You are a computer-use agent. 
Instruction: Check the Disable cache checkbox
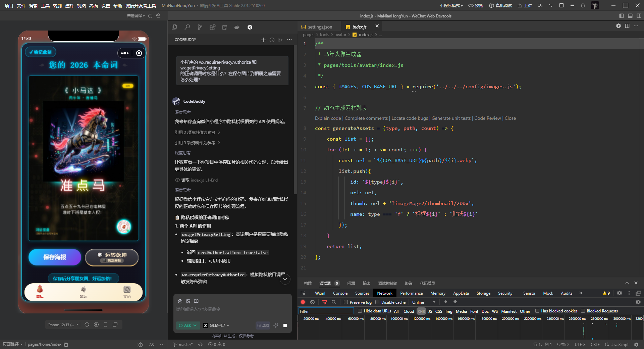pos(377,302)
